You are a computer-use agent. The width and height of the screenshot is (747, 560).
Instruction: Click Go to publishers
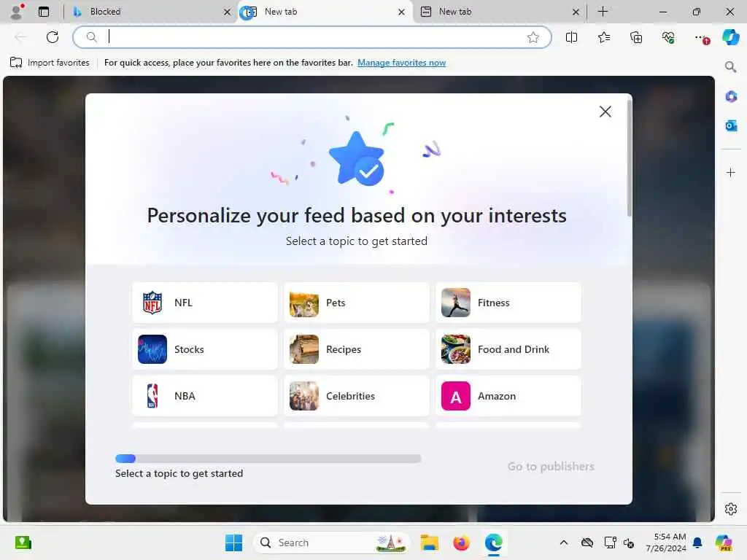coord(551,466)
